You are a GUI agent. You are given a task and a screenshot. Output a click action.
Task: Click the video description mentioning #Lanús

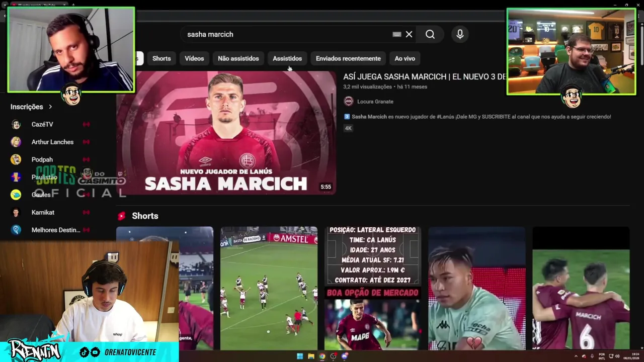pyautogui.click(x=477, y=117)
